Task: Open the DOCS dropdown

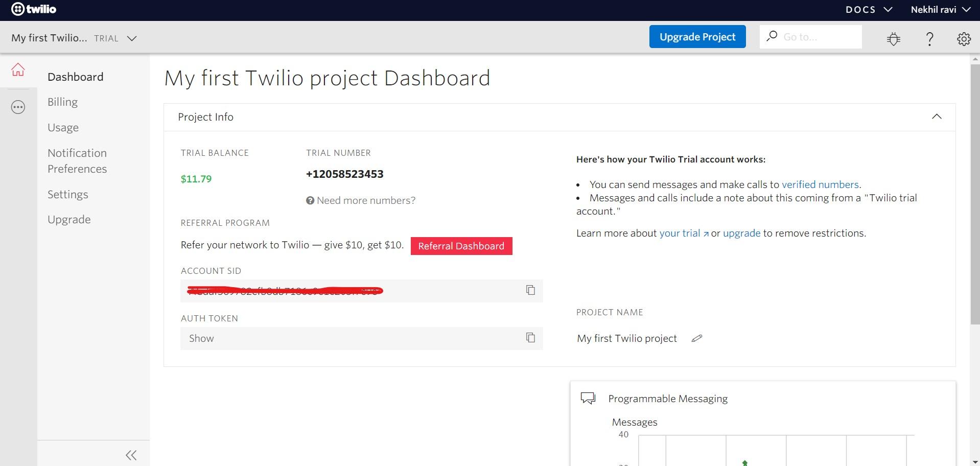Action: pyautogui.click(x=868, y=9)
